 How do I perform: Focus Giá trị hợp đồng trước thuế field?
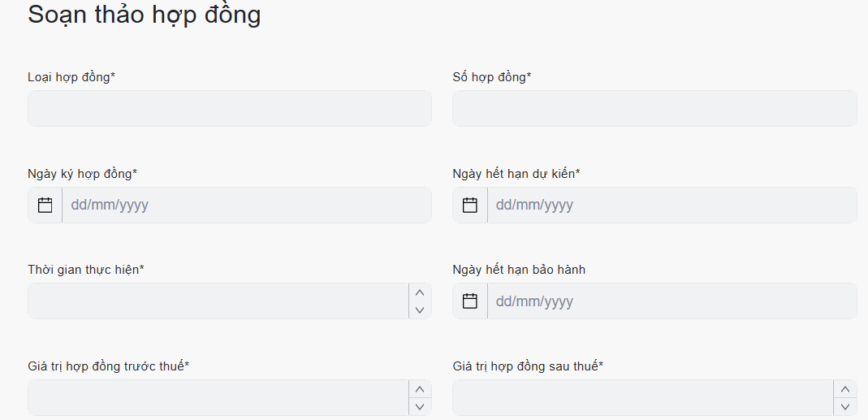(218, 398)
